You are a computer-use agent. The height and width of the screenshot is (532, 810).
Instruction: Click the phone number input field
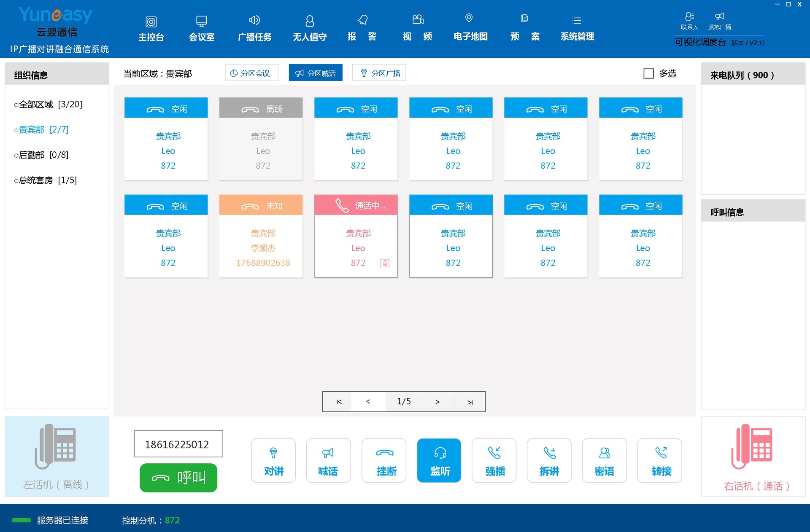click(178, 443)
